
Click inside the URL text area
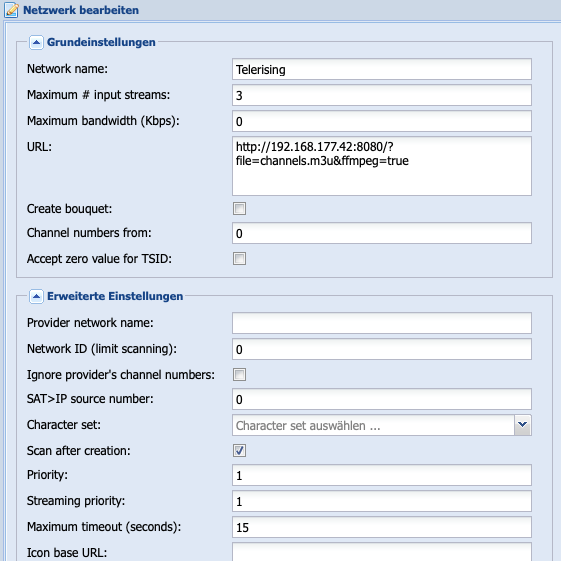382,166
